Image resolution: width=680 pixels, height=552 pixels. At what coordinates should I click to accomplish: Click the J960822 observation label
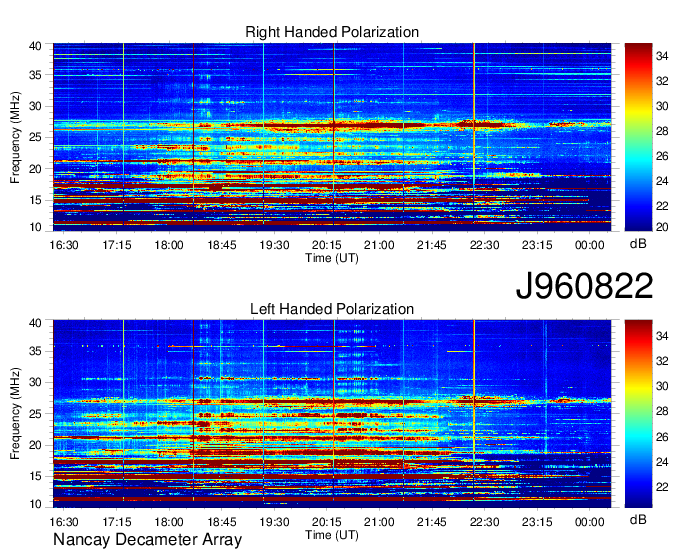click(584, 286)
